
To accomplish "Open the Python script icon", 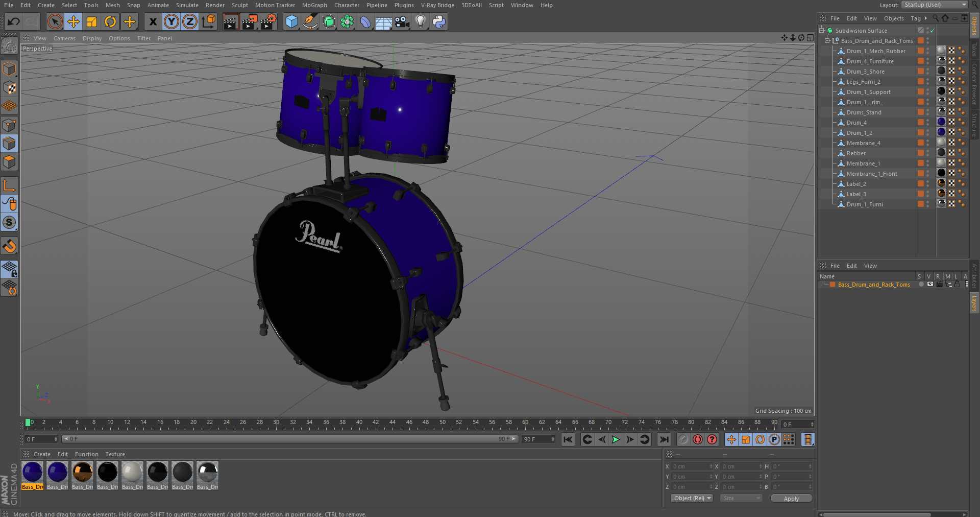I will point(439,21).
